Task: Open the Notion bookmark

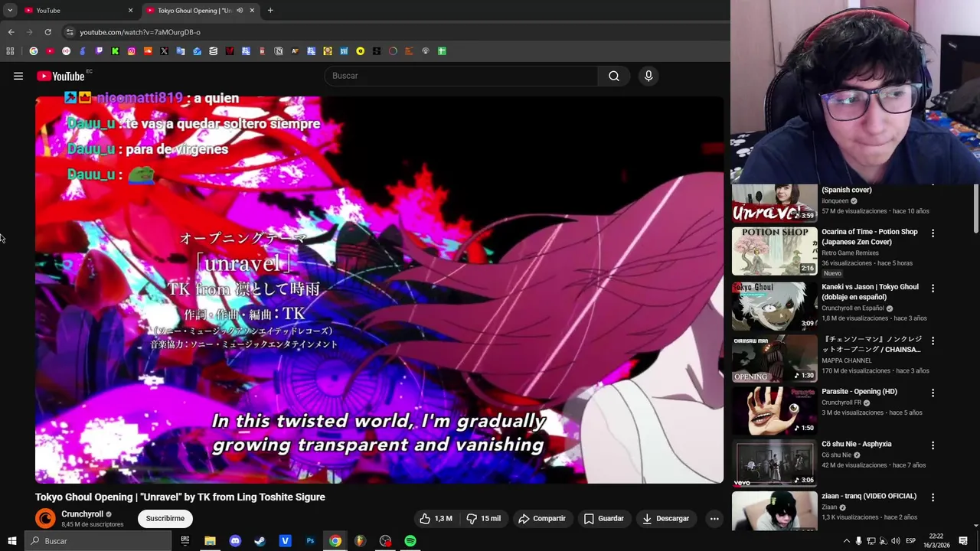Action: pyautogui.click(x=279, y=51)
